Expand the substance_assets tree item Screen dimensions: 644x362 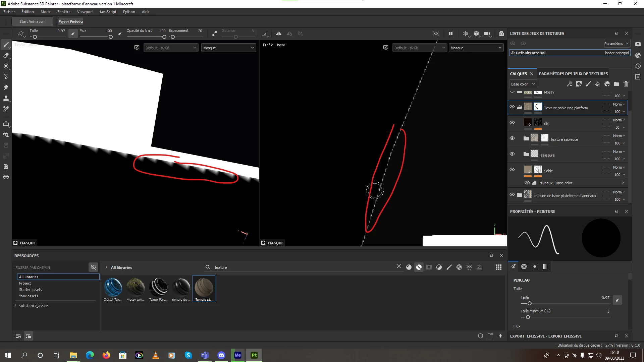[x=15, y=306]
